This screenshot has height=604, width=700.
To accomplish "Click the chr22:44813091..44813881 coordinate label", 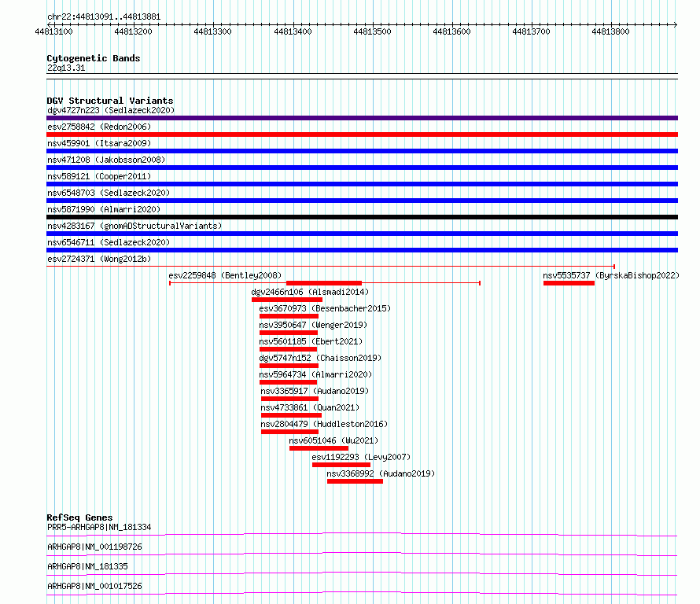I will click(104, 17).
